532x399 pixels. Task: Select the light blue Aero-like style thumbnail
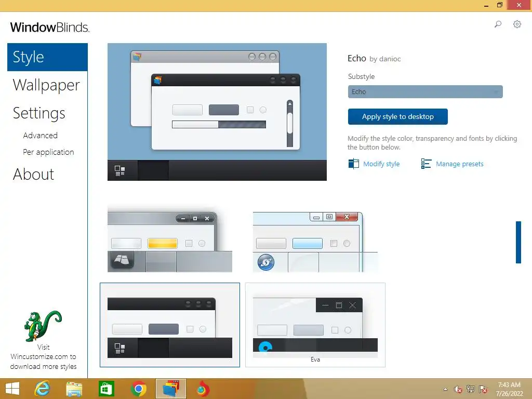tap(315, 242)
